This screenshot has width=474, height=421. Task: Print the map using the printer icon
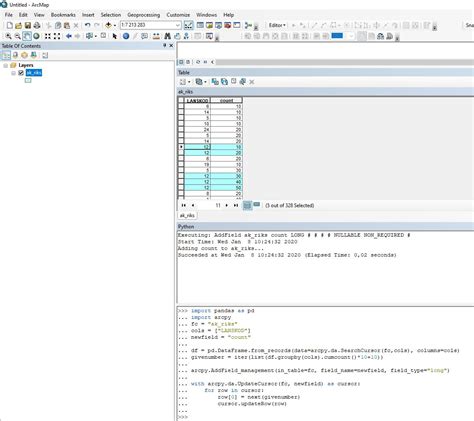pos(37,25)
